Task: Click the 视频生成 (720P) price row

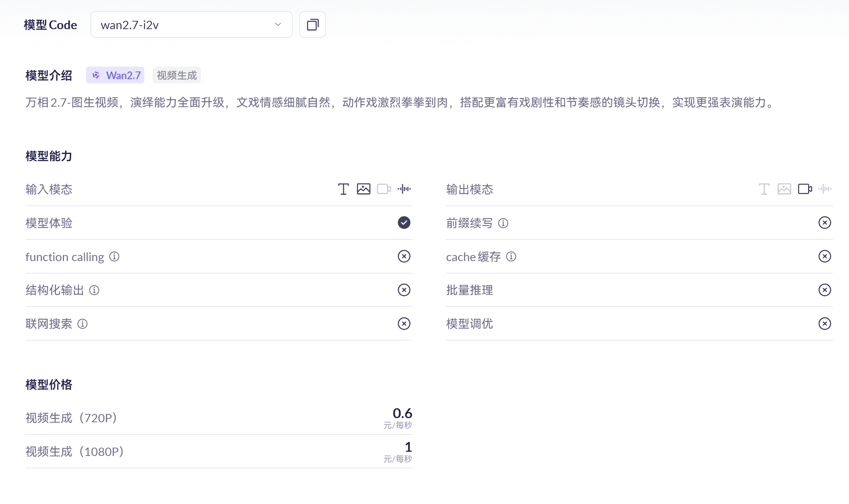Action: pos(218,418)
